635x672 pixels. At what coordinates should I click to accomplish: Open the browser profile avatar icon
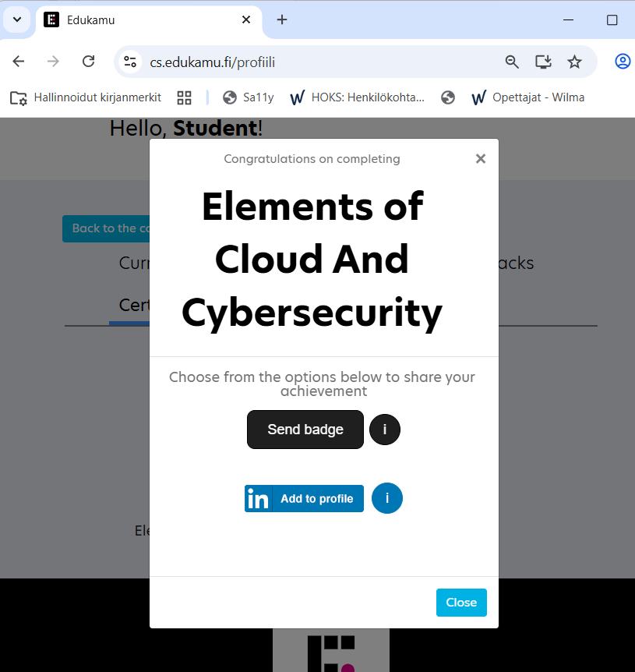(x=623, y=62)
